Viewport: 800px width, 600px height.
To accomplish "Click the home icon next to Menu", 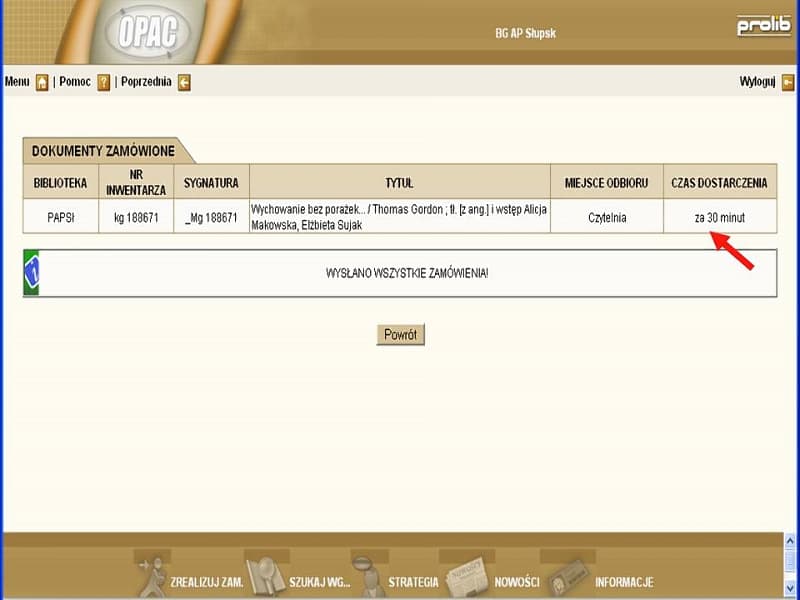I will tap(42, 82).
